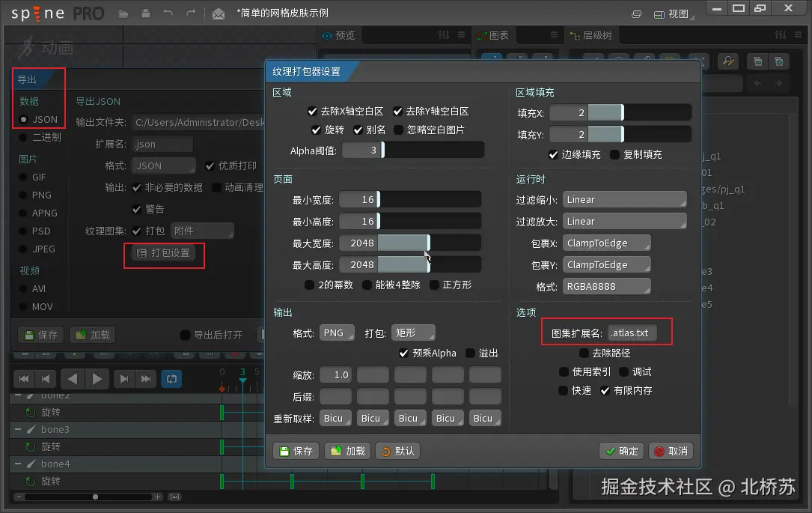This screenshot has width=812, height=513.
Task: Select 二进制 binary export option
Action: tap(40, 137)
